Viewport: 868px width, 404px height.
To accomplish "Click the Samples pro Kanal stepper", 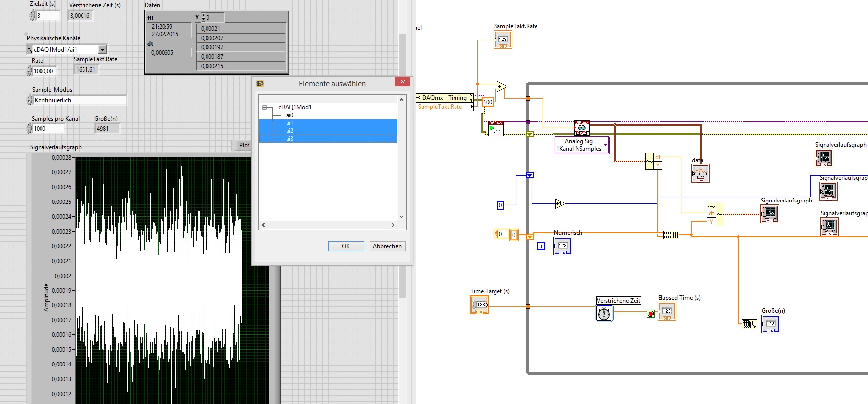I will (29, 129).
